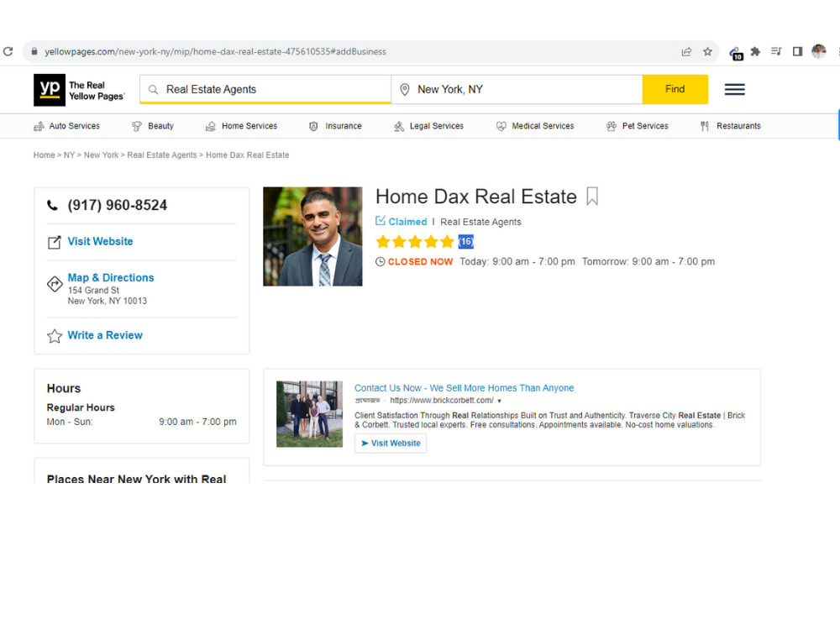Image resolution: width=840 pixels, height=630 pixels.
Task: Open Auto Services category
Action: pyautogui.click(x=66, y=126)
